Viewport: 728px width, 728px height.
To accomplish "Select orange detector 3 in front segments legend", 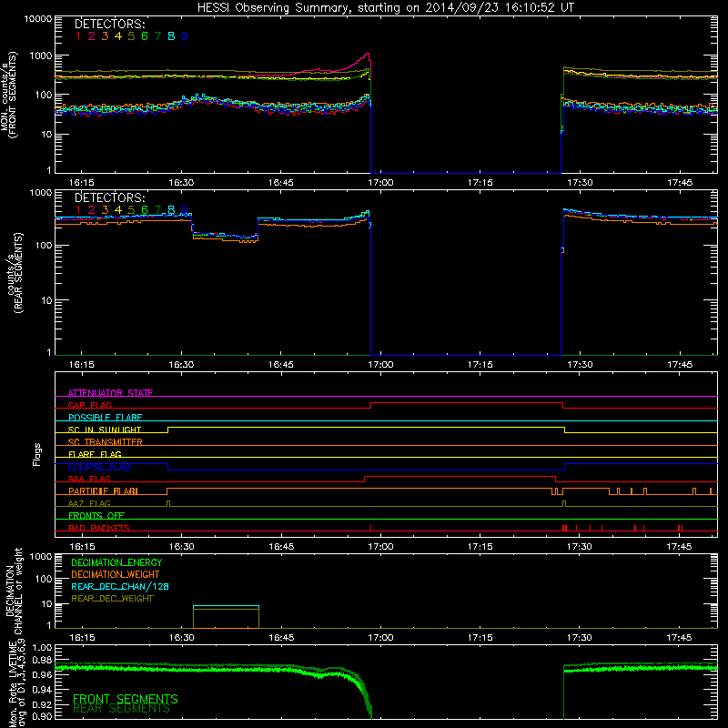I will [105, 36].
